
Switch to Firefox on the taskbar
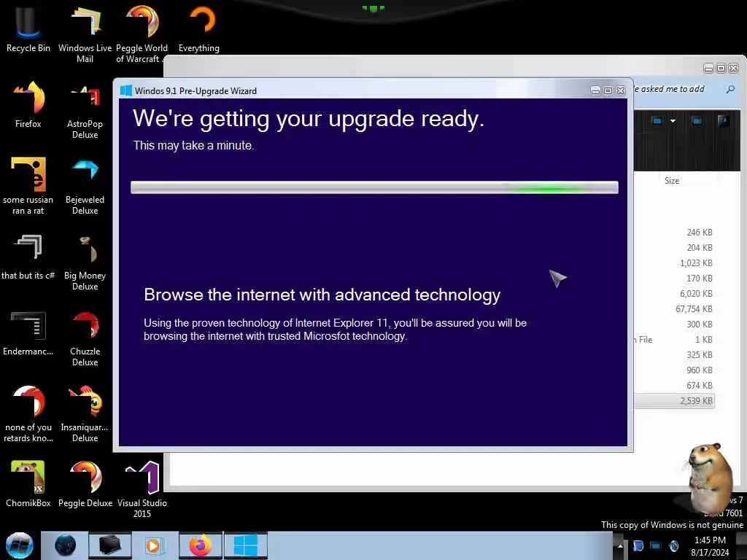point(201,545)
